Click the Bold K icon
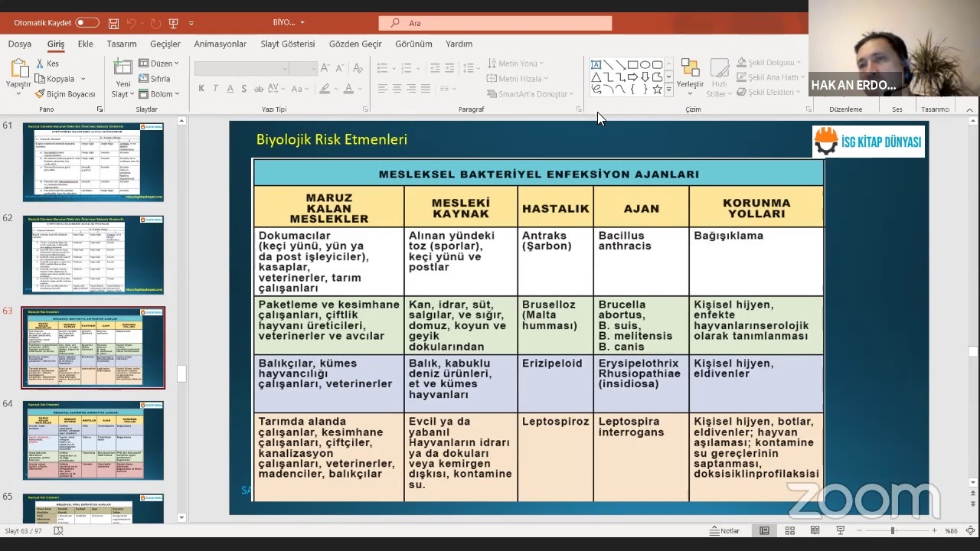 coord(201,89)
